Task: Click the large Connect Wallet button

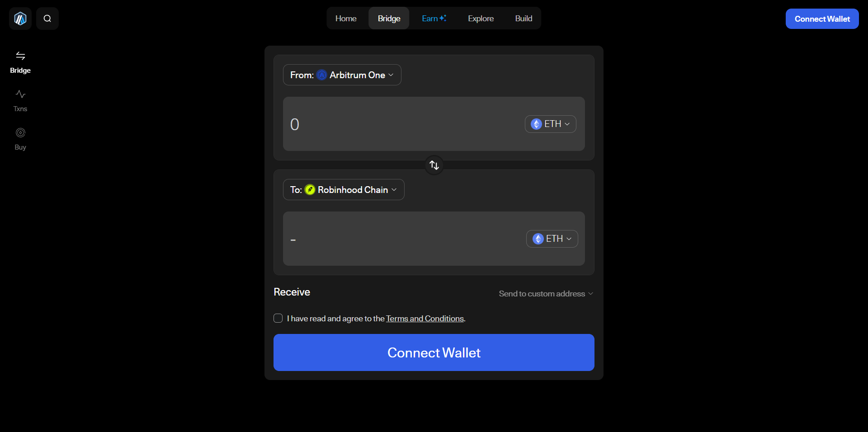Action: pos(434,352)
